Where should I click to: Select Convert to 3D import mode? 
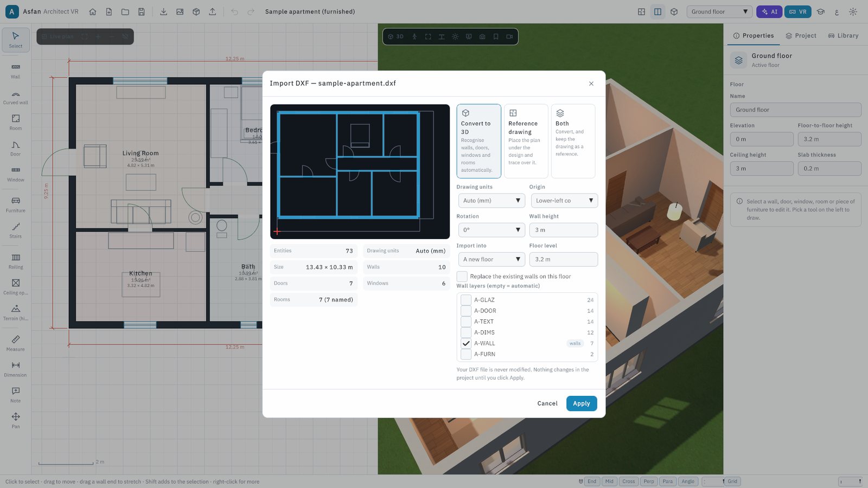(x=478, y=141)
